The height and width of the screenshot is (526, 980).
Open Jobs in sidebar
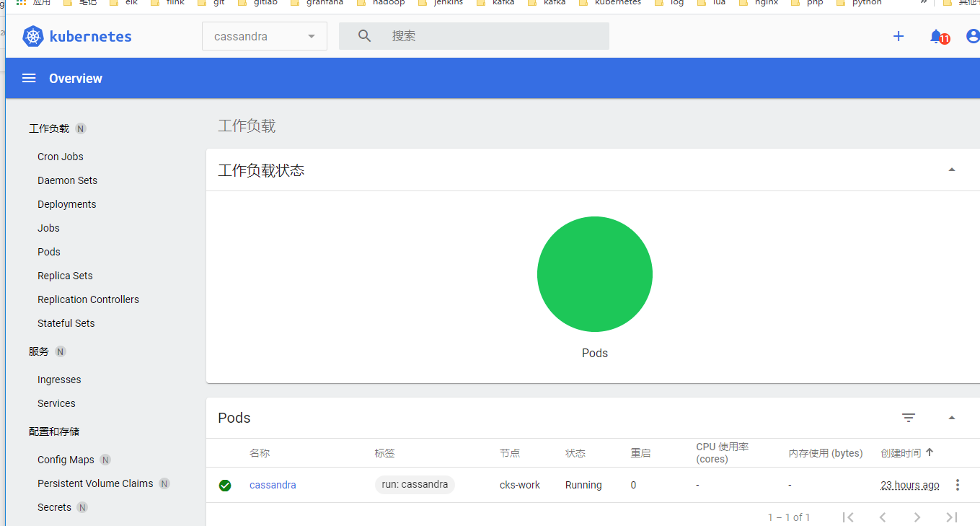coord(48,228)
